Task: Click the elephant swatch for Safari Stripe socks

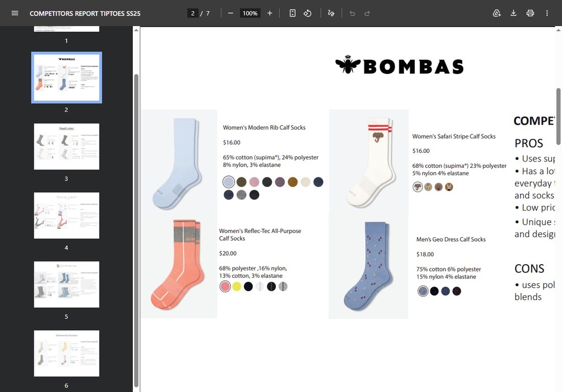Action: (417, 187)
